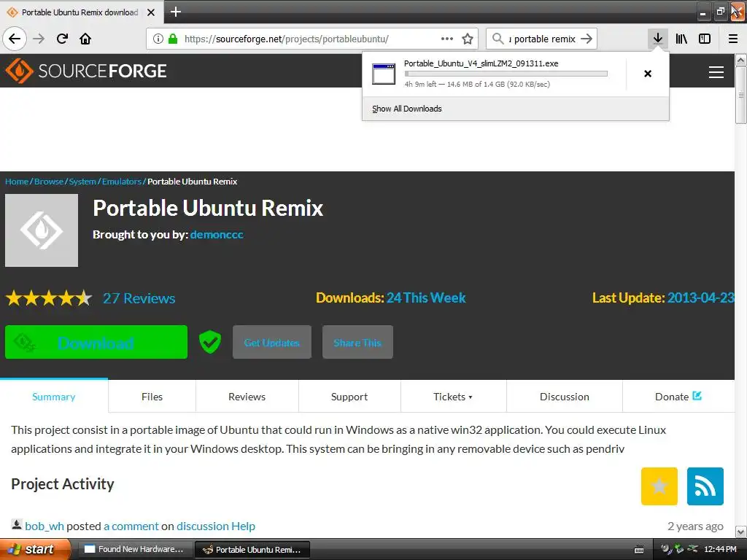Open a new tab with plus icon
This screenshot has width=747, height=560.
tap(175, 12)
